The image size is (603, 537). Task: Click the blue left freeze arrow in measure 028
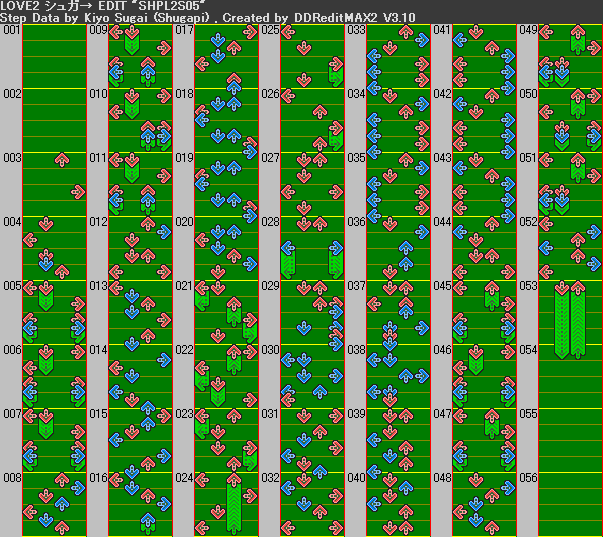click(288, 260)
